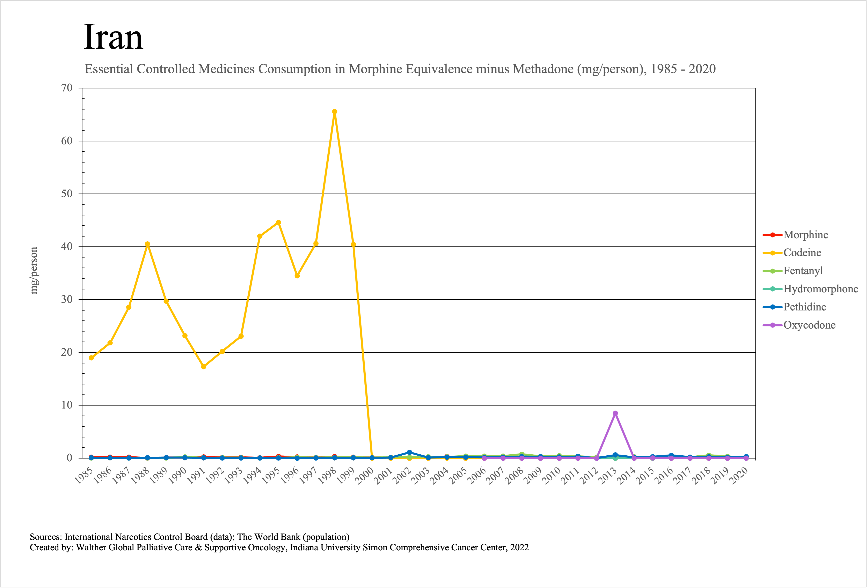Click the yellow Codeine legend marker
Image resolution: width=868 pixels, height=588 pixels.
pyautogui.click(x=772, y=253)
